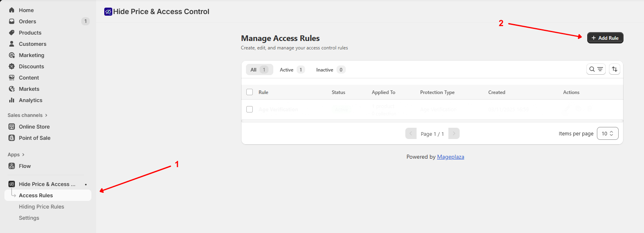Click the Orders menu label

coord(27,21)
